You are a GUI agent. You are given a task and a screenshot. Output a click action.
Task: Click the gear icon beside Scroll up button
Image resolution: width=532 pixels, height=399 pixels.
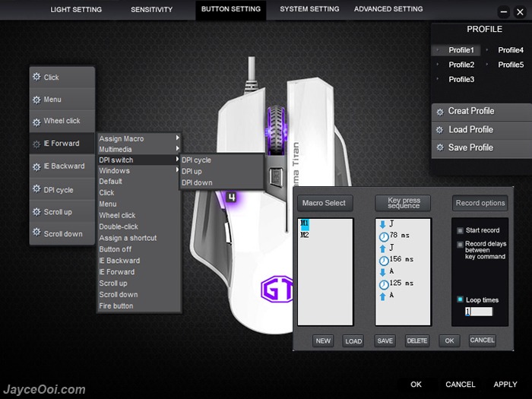click(36, 212)
